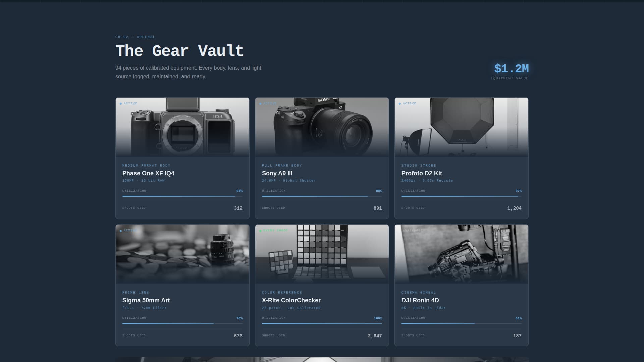Click the X-Rite ColorChecker title
The height and width of the screenshot is (362, 644).
[x=291, y=300]
